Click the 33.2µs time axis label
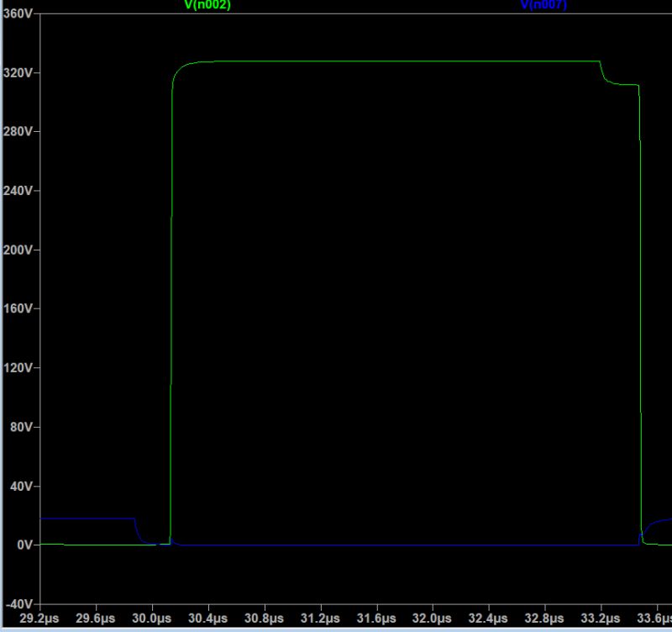Screen dimensions: 672x632 (601, 619)
